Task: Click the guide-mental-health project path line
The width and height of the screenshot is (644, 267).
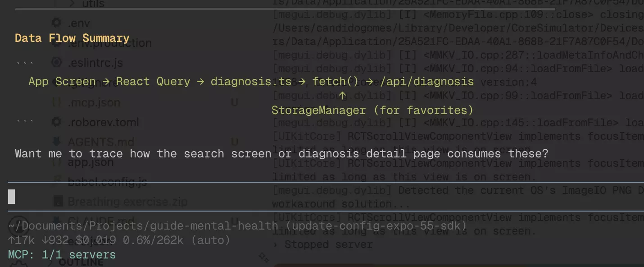Action: coord(237,226)
